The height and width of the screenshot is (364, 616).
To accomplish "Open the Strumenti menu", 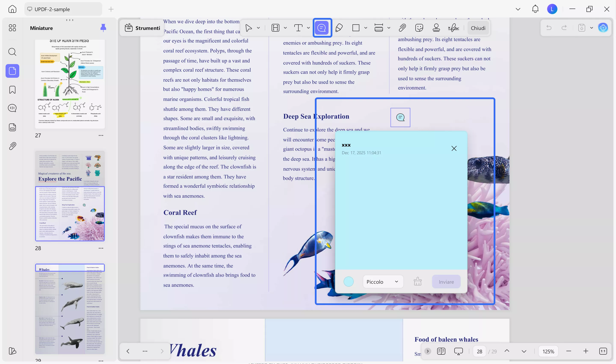I will tap(142, 28).
